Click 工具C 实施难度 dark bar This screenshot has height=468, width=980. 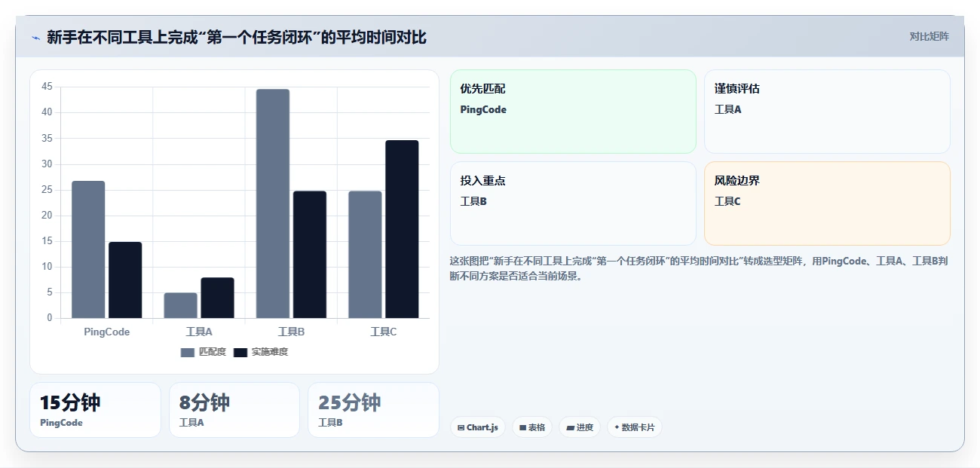402,229
